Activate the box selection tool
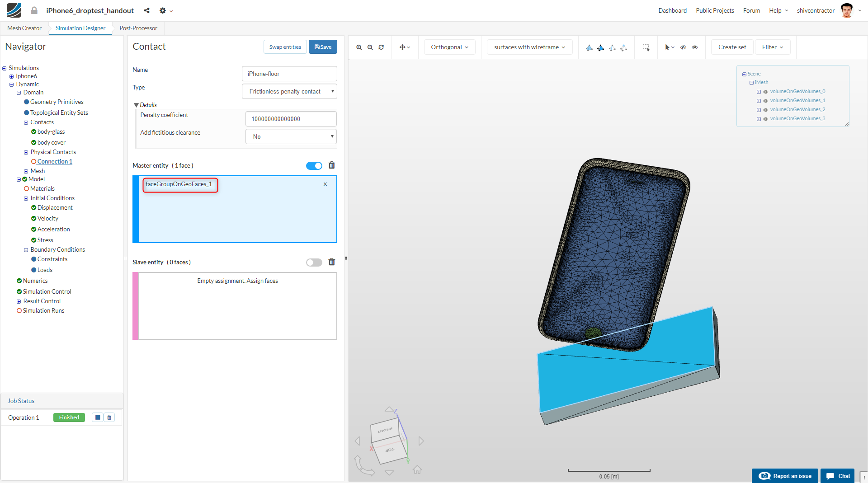 [x=646, y=47]
